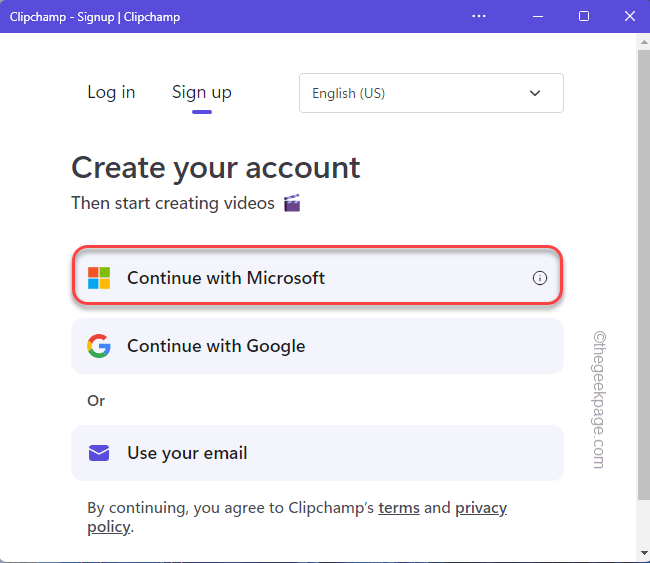Screen dimensions: 650x563
Task: Maximize the Clipchamp window
Action: click(x=584, y=16)
